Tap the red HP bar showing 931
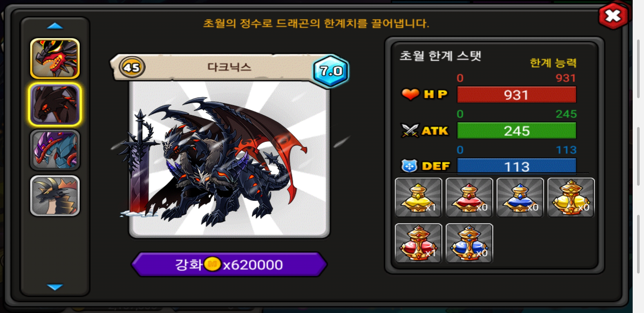The image size is (644, 313). pos(517,95)
